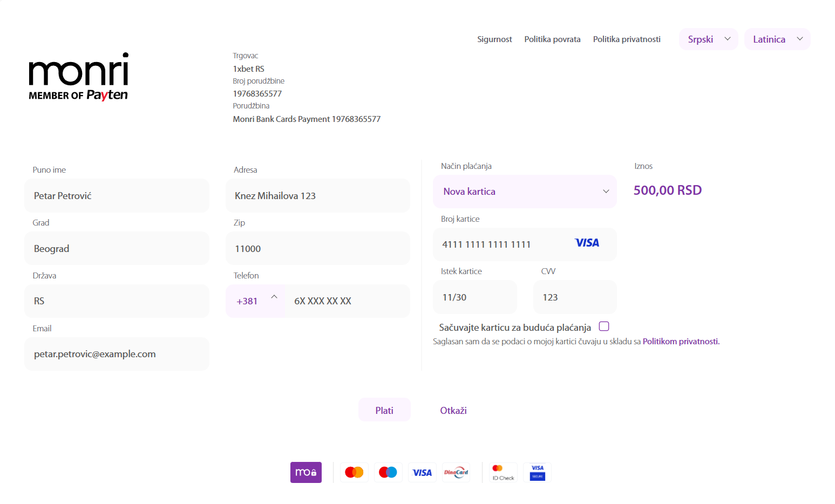This screenshot has height=504, width=835.
Task: Enable saving card for future payments
Action: (604, 326)
